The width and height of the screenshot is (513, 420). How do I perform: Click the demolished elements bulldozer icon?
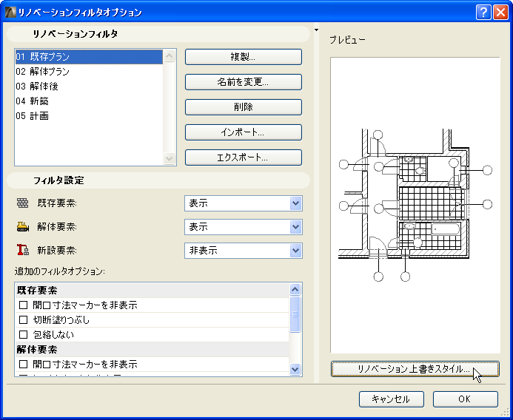point(22,227)
